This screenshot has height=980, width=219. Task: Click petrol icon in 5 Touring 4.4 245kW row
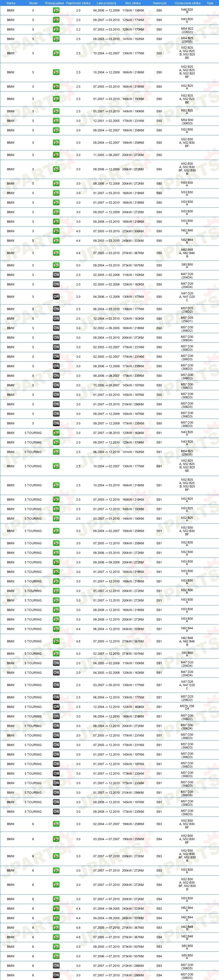[x=56, y=629]
